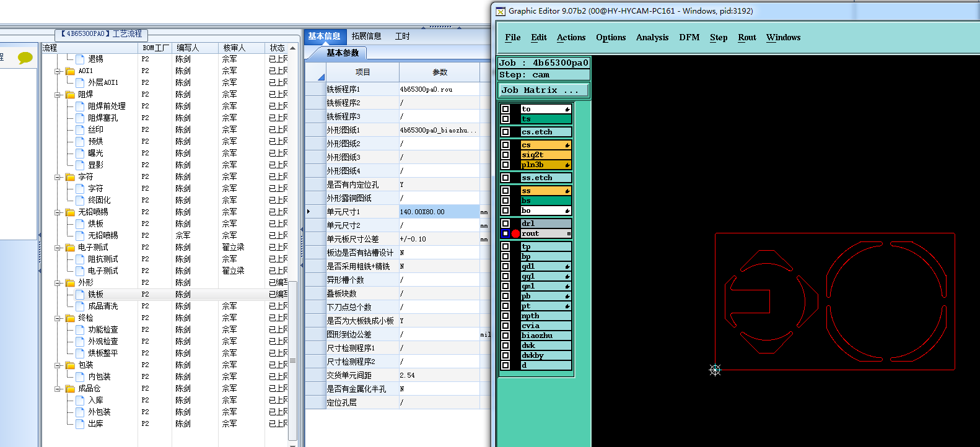Click the document icon beside 出库
The width and height of the screenshot is (980, 447).
click(x=80, y=424)
